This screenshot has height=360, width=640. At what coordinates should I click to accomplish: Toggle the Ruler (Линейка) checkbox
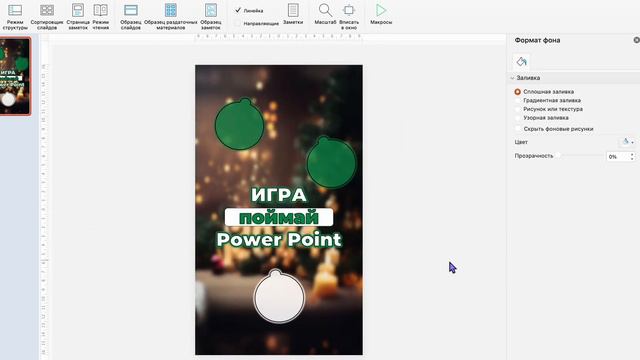238,10
